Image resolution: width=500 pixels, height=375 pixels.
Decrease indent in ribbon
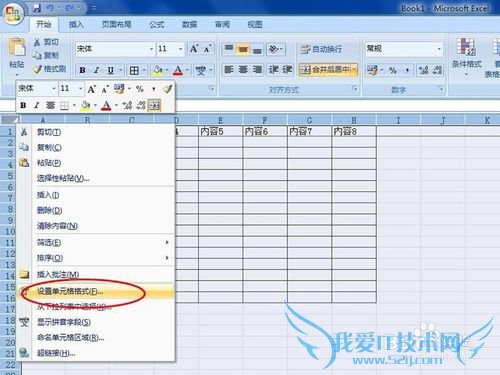click(x=274, y=70)
